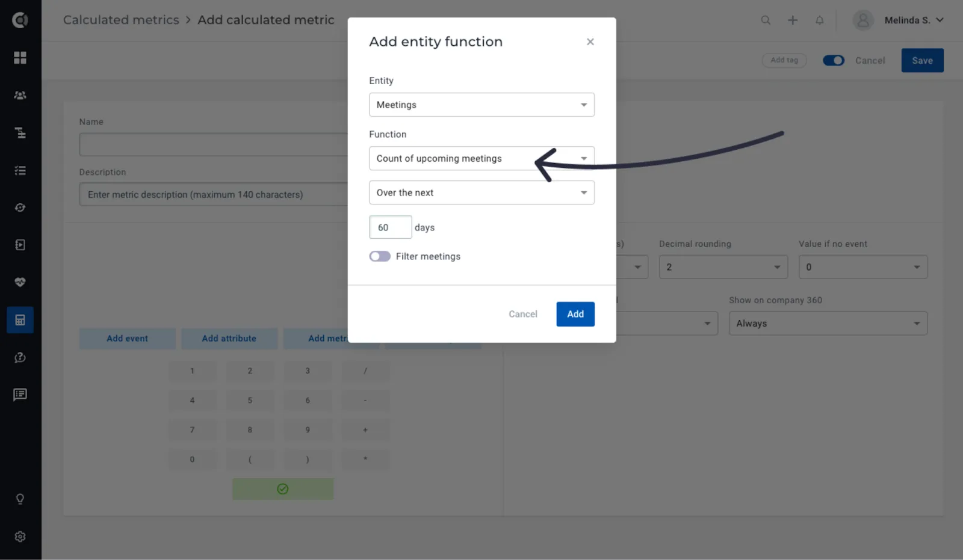The width and height of the screenshot is (963, 560).
Task: Click the Save button
Action: (x=922, y=60)
